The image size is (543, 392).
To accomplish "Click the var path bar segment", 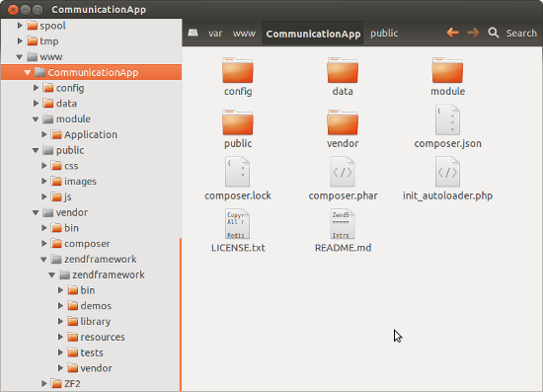I will point(215,34).
